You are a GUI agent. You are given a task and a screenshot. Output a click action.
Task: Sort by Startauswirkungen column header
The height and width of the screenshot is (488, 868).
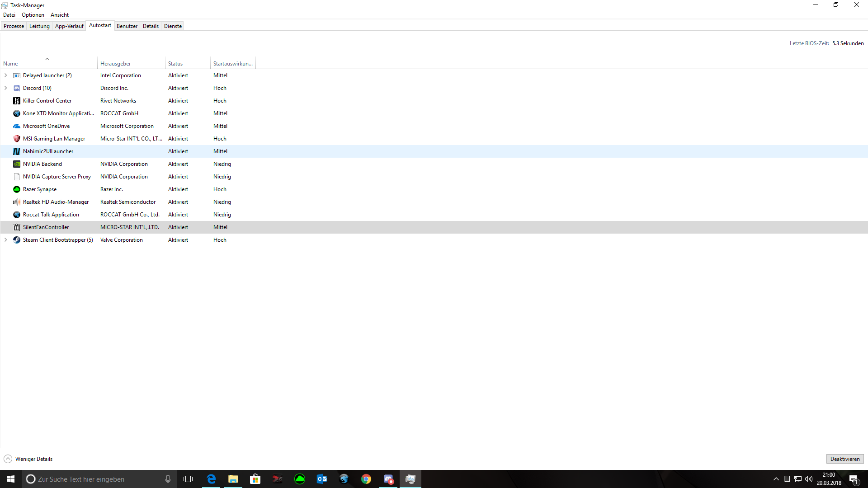coord(232,64)
